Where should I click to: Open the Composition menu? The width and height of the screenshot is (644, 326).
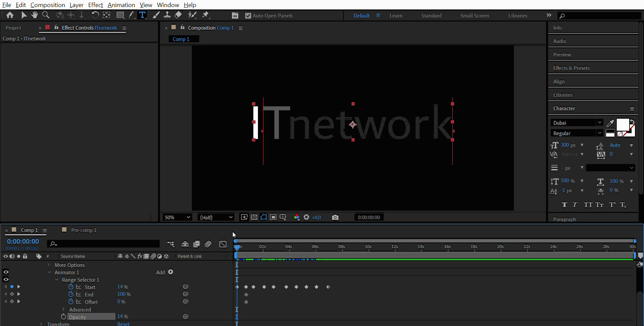click(x=48, y=5)
